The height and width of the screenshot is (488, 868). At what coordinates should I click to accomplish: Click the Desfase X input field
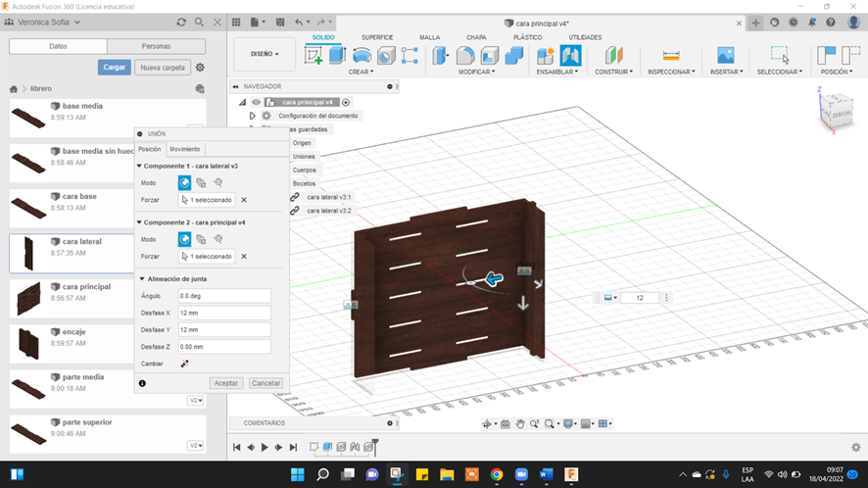(x=224, y=313)
